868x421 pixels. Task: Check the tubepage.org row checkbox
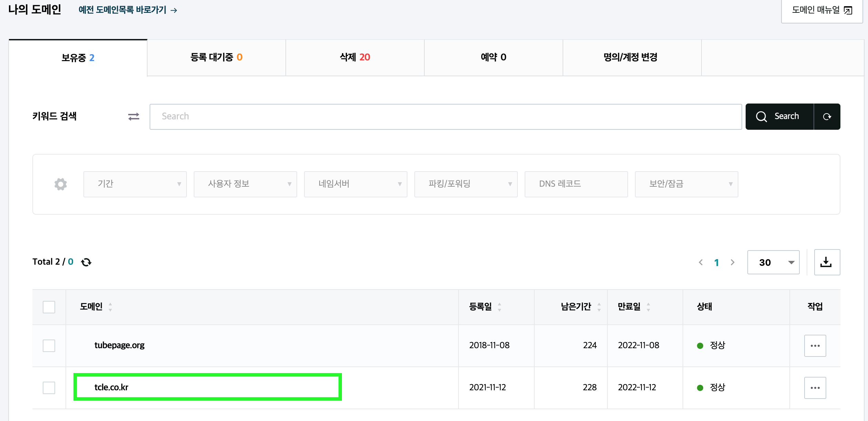[49, 346]
